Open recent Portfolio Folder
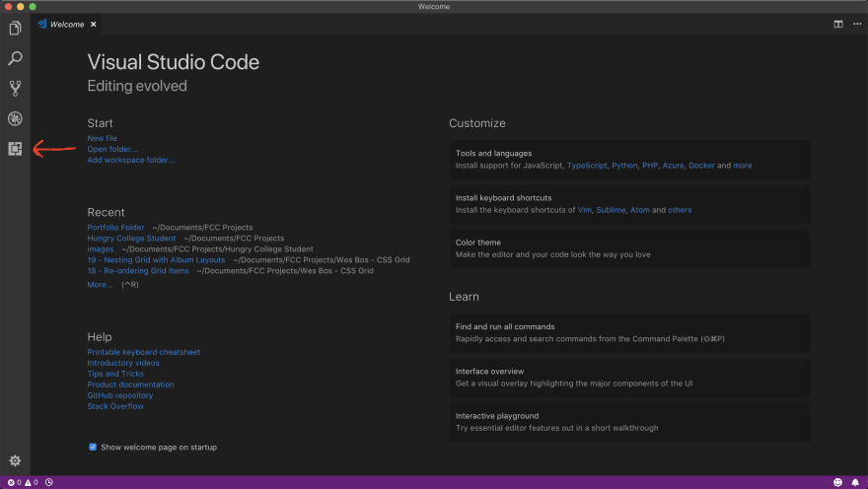 (115, 228)
